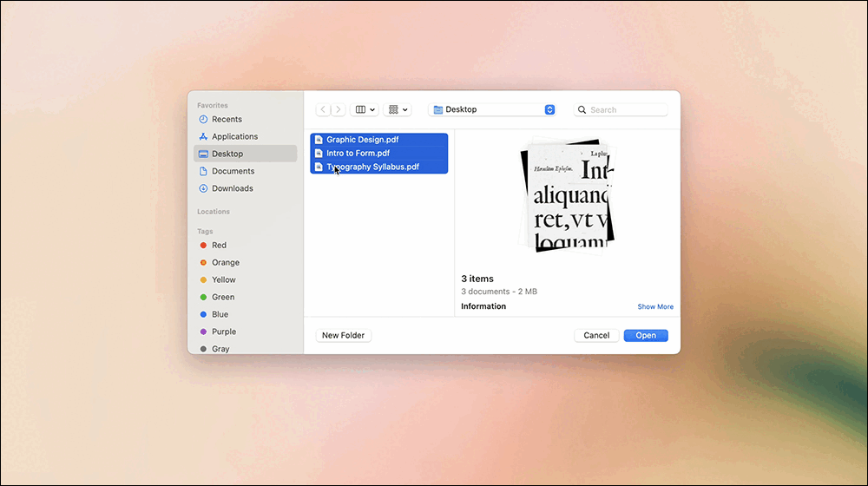
Task: Open Downloads folder in sidebar
Action: coord(232,188)
